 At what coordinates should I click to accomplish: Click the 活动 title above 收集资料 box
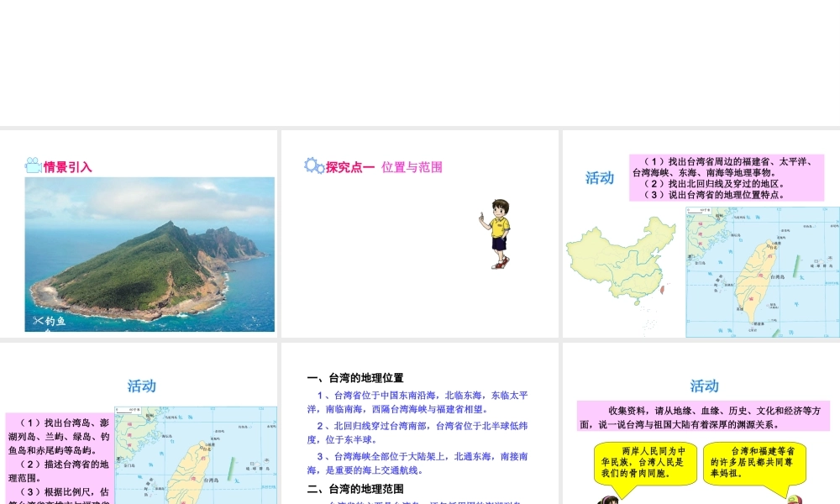coord(705,386)
